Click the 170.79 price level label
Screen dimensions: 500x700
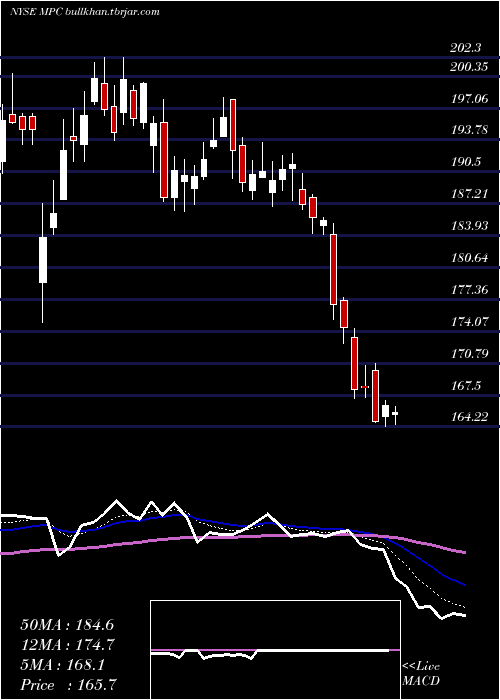coord(469,354)
